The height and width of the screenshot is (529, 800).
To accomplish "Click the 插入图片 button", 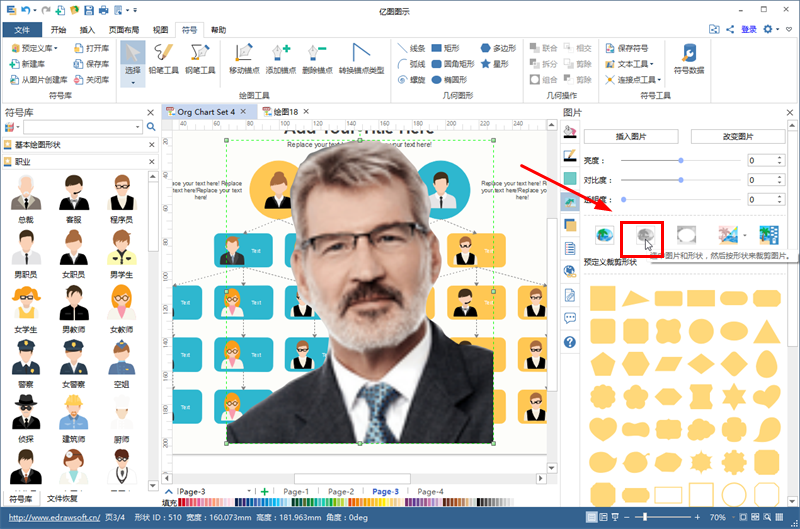I will (632, 136).
